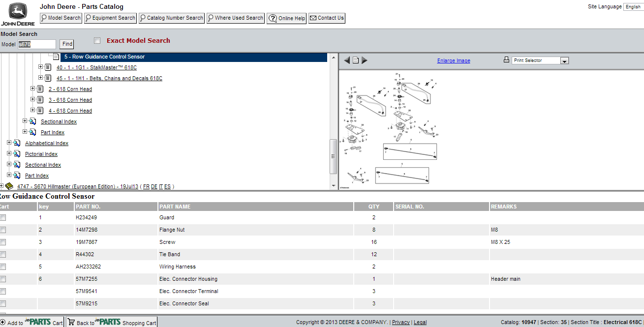
Task: Click the "Header main" remark
Action: point(506,279)
